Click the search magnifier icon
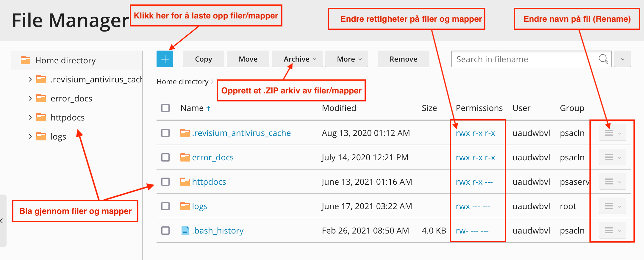644x260 pixels. [603, 59]
